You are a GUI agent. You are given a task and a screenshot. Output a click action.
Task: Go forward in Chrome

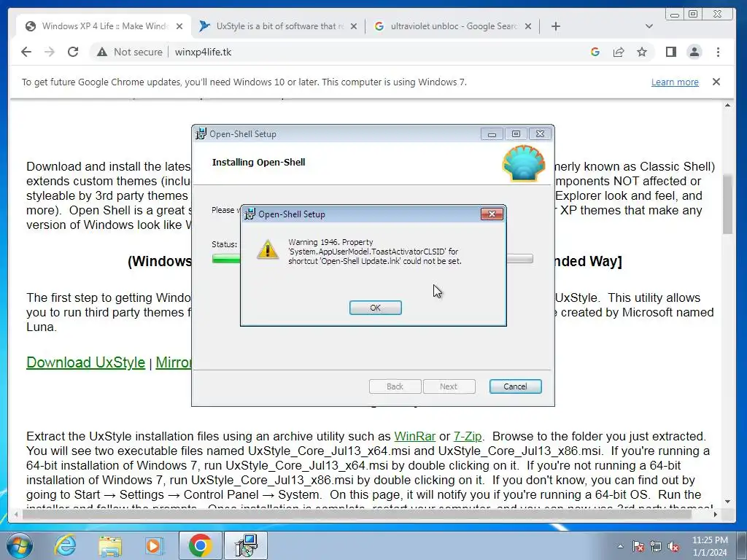[50, 52]
